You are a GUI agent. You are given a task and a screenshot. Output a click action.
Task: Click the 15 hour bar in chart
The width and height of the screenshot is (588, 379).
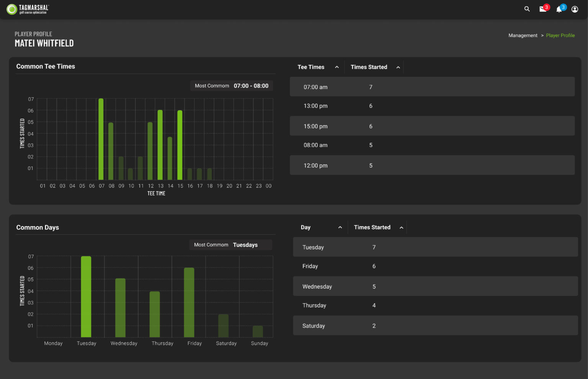coord(180,145)
